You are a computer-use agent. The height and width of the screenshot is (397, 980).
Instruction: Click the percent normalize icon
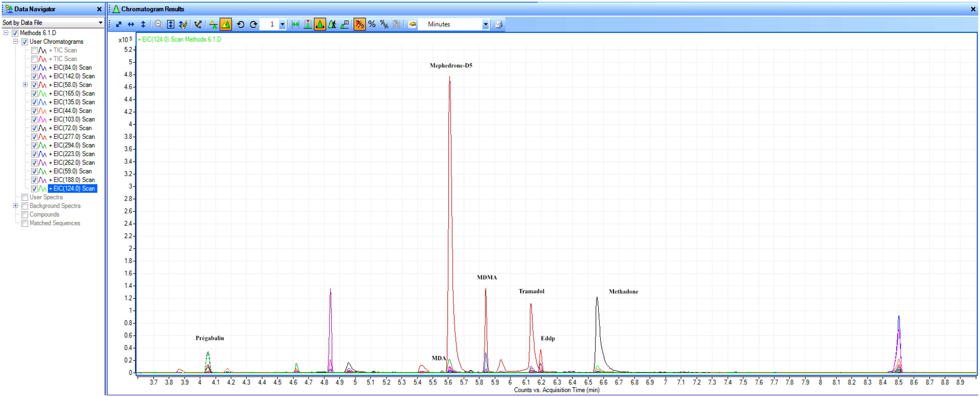[x=372, y=24]
